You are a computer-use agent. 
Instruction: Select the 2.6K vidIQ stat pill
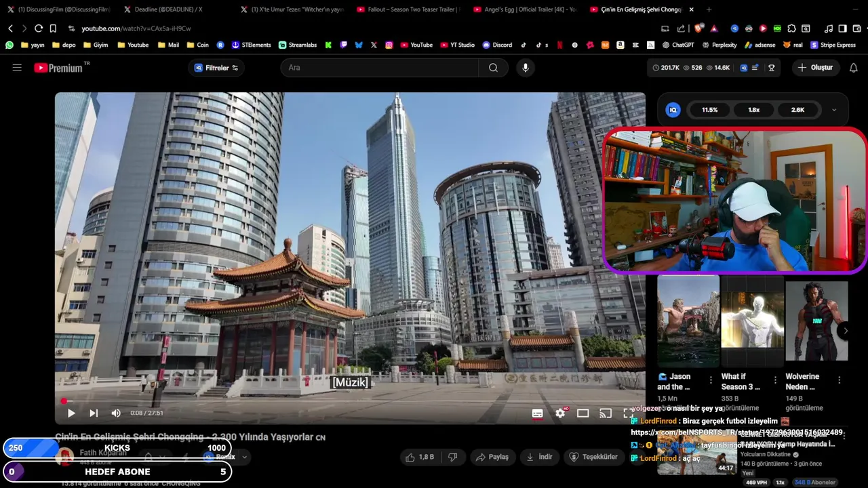coord(798,110)
